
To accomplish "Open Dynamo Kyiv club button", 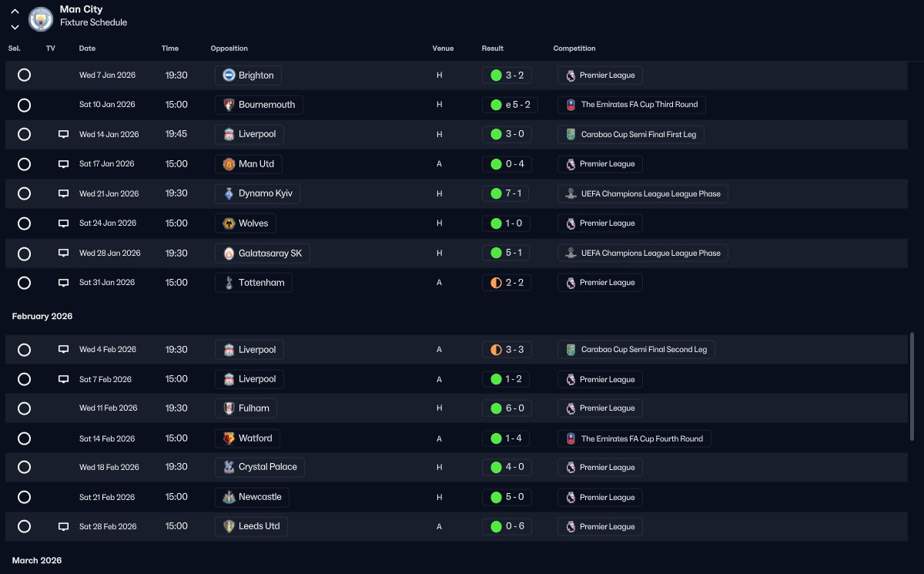I will [257, 193].
